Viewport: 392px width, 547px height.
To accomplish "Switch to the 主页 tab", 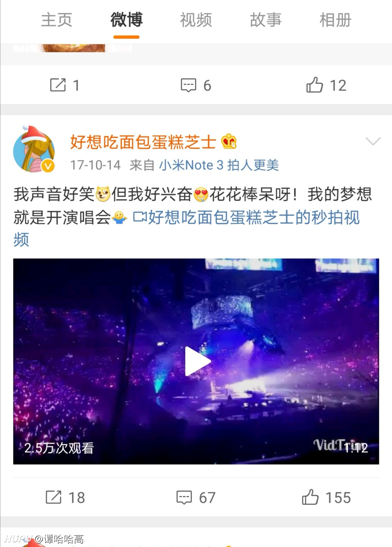I will pyautogui.click(x=57, y=20).
